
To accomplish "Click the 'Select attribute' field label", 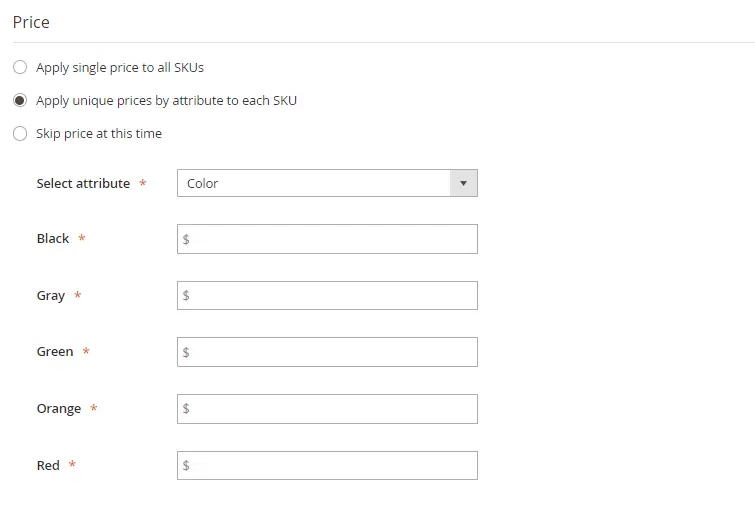I will [83, 184].
